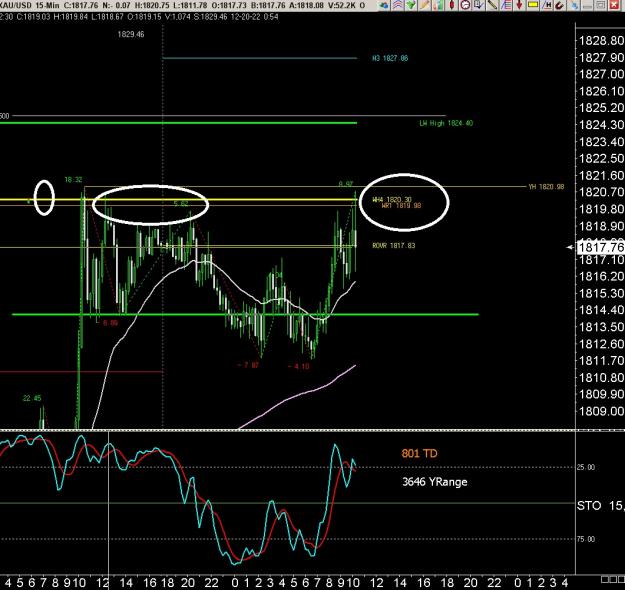625x590 pixels.
Task: Open the data source icon with blue cars
Action: pyautogui.click(x=384, y=5)
